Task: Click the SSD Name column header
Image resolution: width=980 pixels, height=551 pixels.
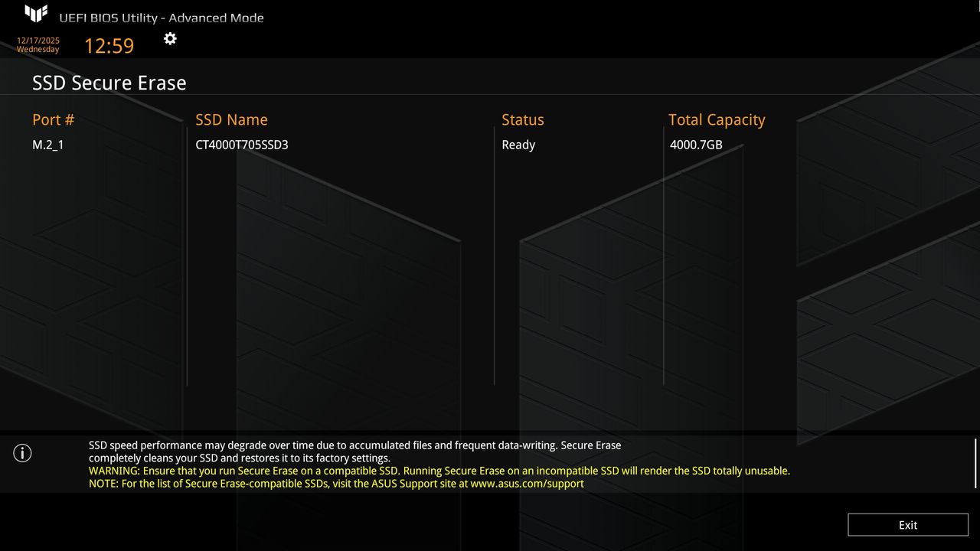Action: point(231,119)
